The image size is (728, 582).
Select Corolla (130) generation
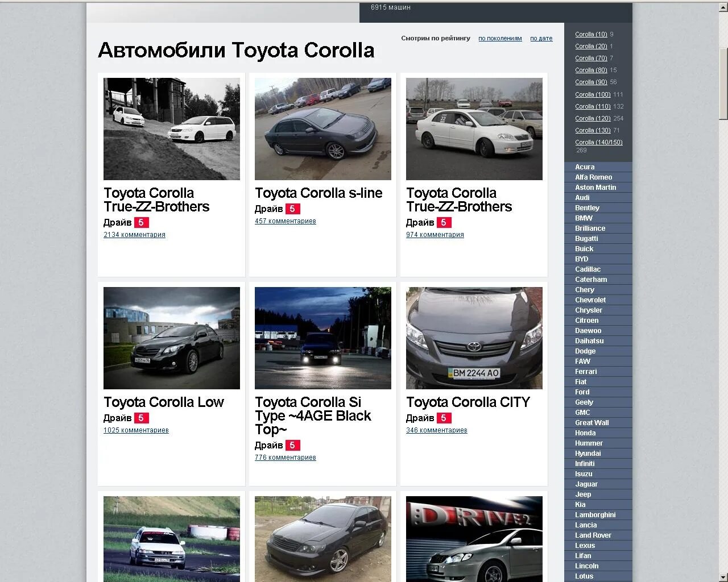tap(593, 131)
